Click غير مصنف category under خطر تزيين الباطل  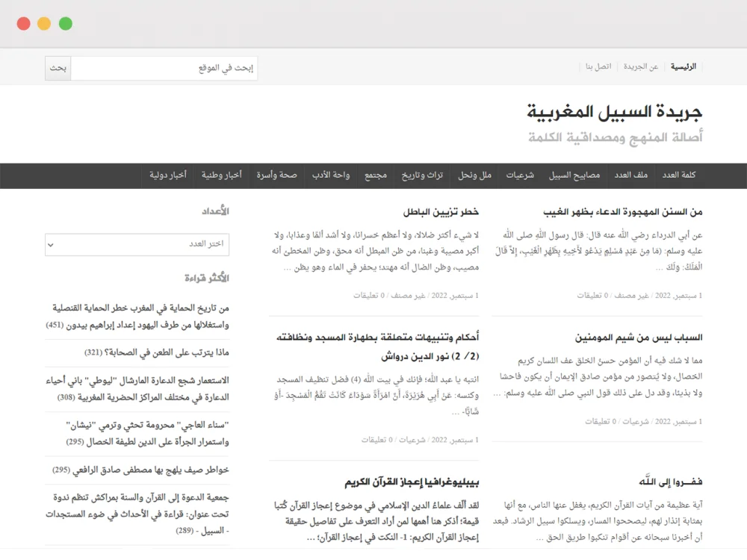408,296
